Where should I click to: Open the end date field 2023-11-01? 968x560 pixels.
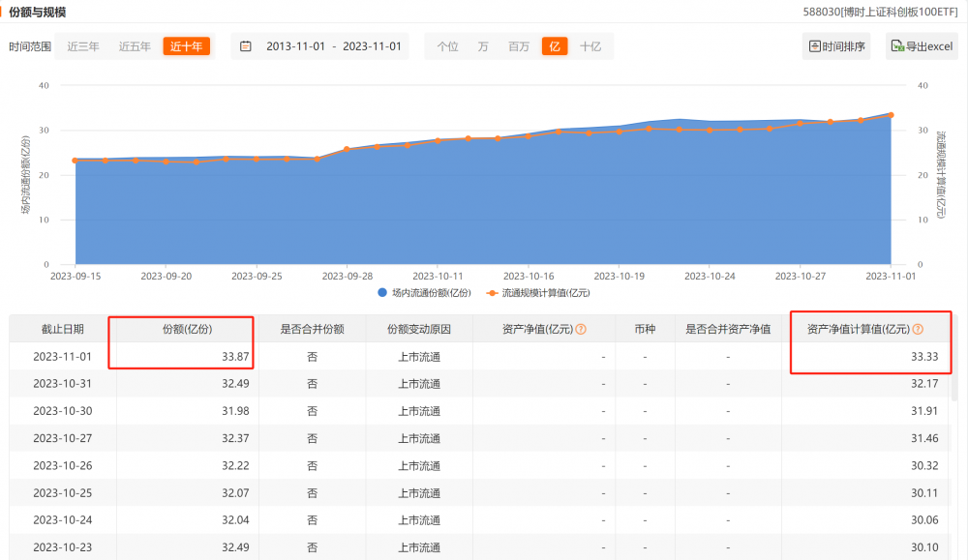[372, 46]
